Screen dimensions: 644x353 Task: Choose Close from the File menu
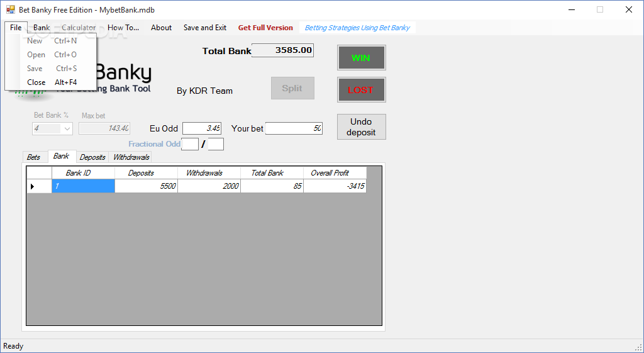(x=52, y=82)
